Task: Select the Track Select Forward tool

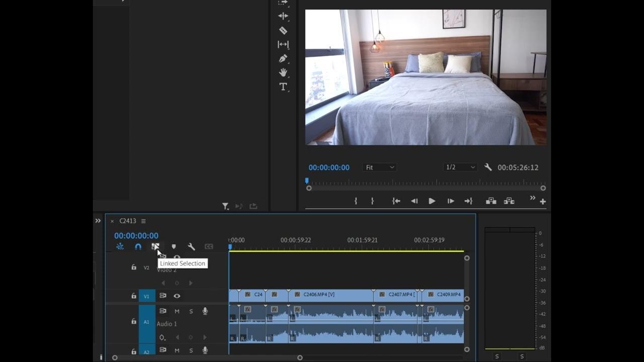Action: 283,3
